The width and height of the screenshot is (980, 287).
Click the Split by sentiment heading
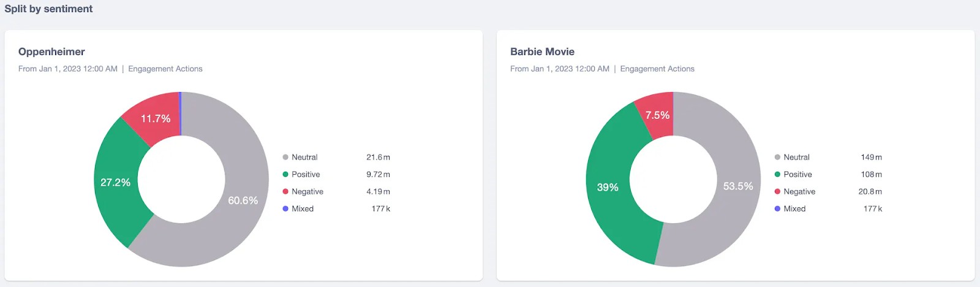tap(48, 9)
